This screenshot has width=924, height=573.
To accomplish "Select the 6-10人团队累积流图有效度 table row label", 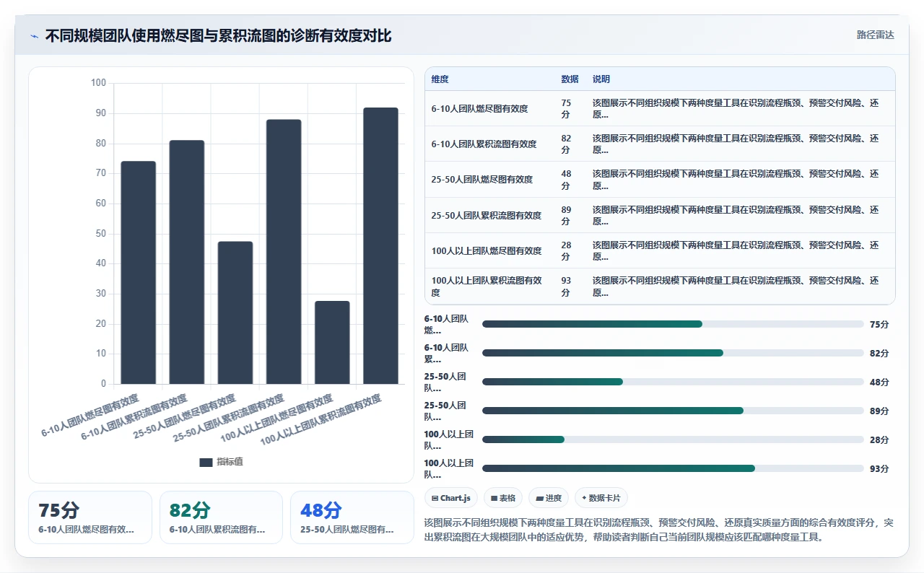I will coord(484,144).
